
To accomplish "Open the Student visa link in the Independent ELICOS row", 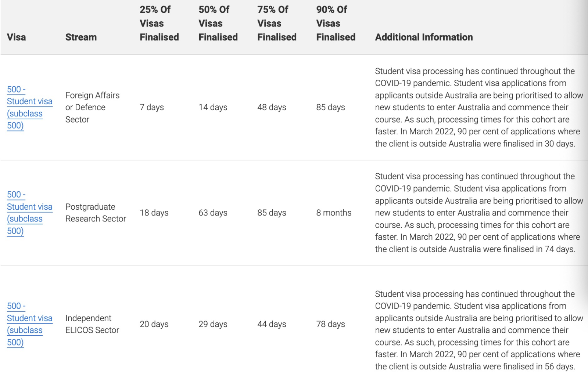I will tap(29, 318).
